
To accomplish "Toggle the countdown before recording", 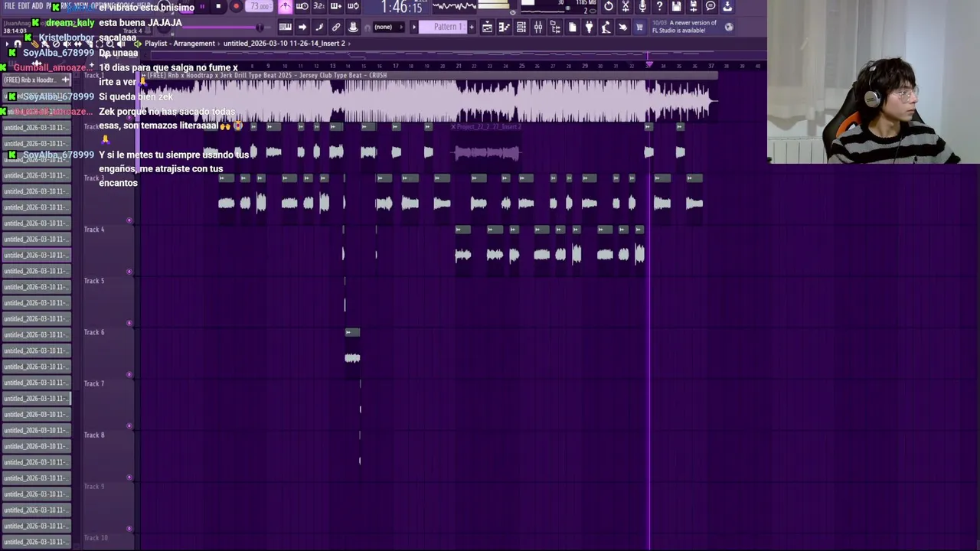I will click(x=318, y=6).
